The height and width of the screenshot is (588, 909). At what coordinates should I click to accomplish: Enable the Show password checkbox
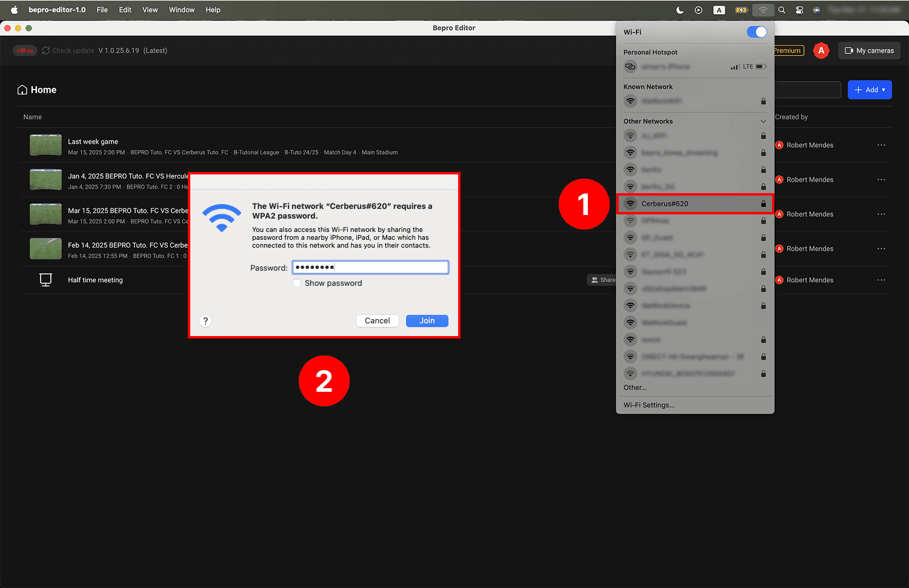(297, 283)
